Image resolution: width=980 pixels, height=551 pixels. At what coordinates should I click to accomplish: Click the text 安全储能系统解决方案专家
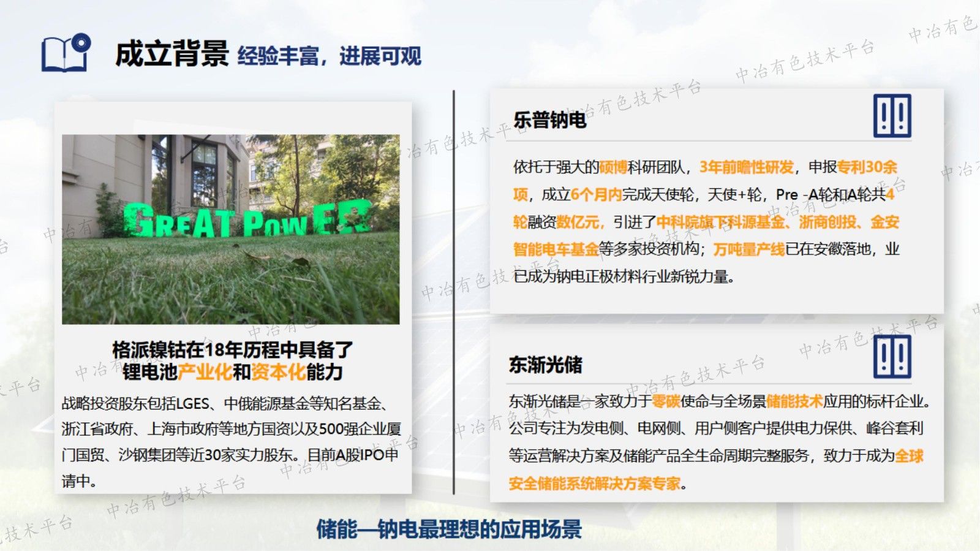(x=595, y=484)
